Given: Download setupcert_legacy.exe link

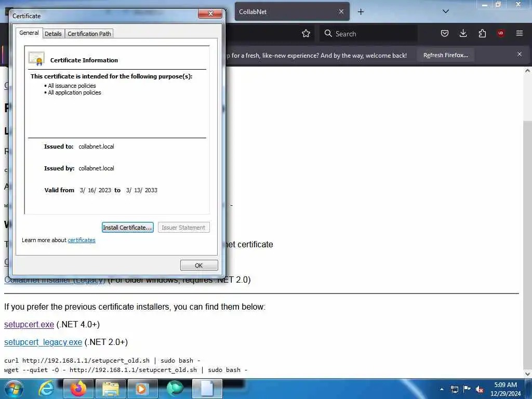Looking at the screenshot, I should (x=43, y=342).
